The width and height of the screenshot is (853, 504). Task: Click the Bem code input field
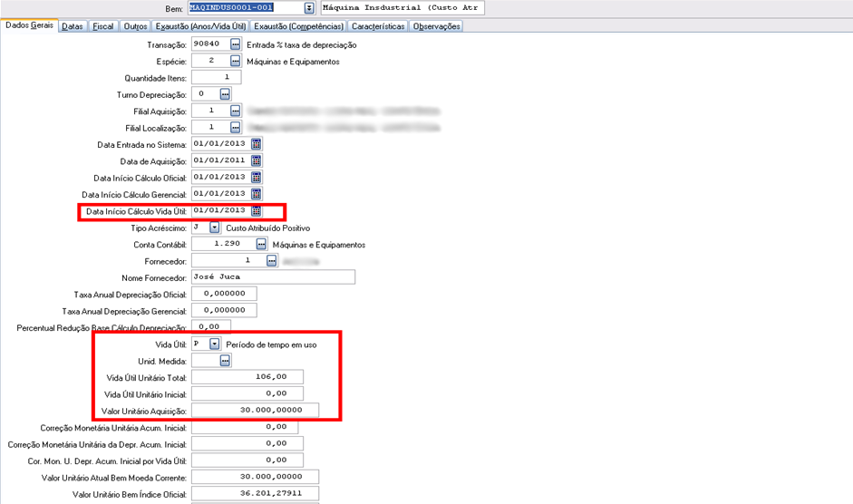[247, 7]
